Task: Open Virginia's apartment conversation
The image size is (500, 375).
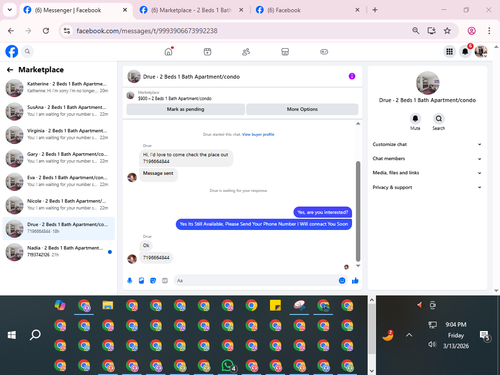Action: (x=58, y=135)
